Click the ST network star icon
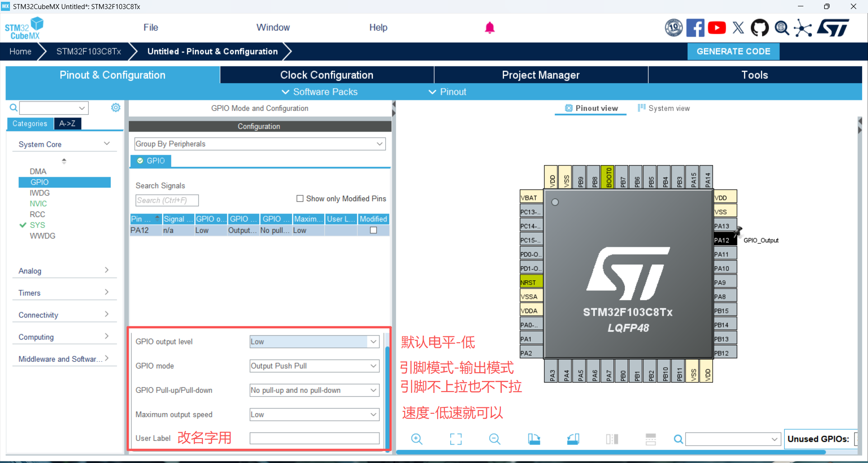This screenshot has height=463, width=868. coord(803,28)
